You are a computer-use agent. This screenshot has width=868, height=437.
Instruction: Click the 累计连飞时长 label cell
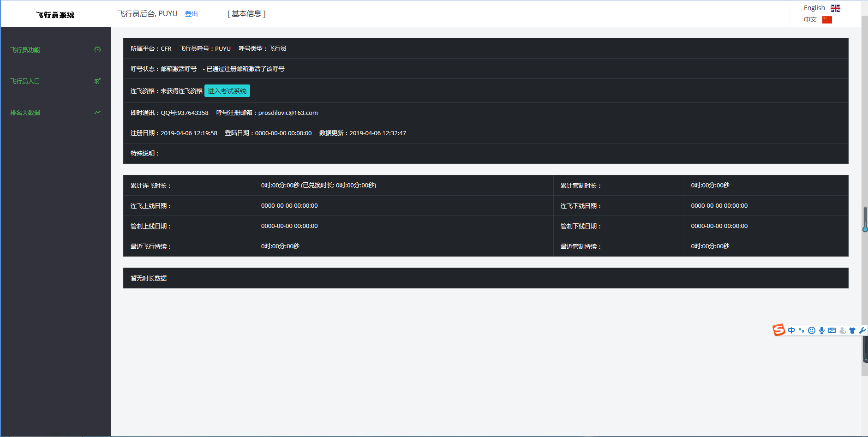coord(188,186)
